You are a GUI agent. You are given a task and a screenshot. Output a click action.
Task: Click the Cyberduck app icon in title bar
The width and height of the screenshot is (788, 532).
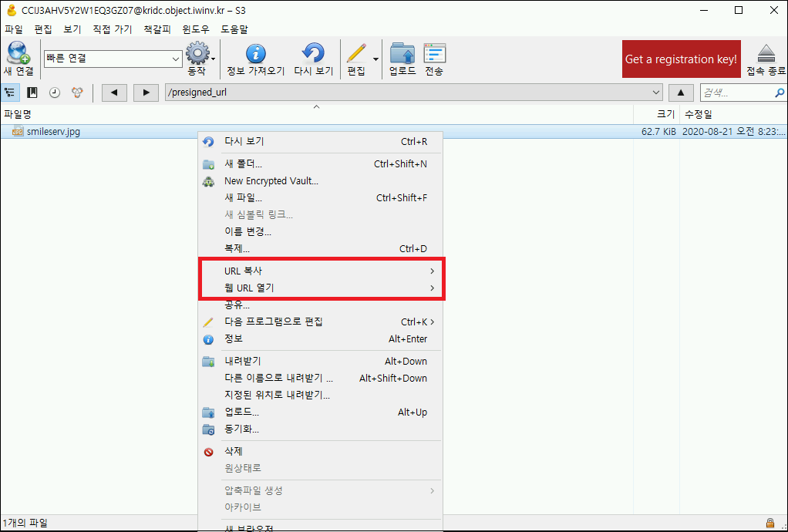coord(12,11)
